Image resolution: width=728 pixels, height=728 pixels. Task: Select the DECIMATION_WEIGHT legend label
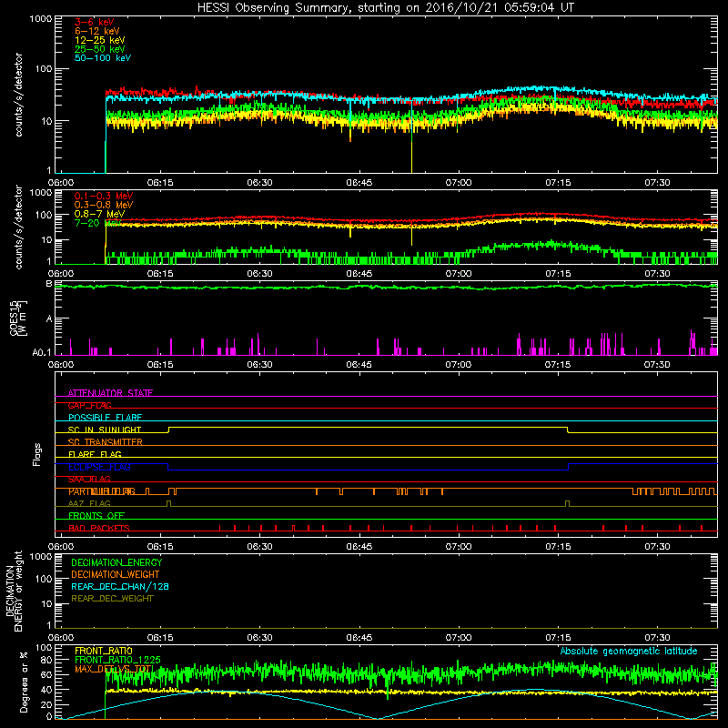point(116,575)
